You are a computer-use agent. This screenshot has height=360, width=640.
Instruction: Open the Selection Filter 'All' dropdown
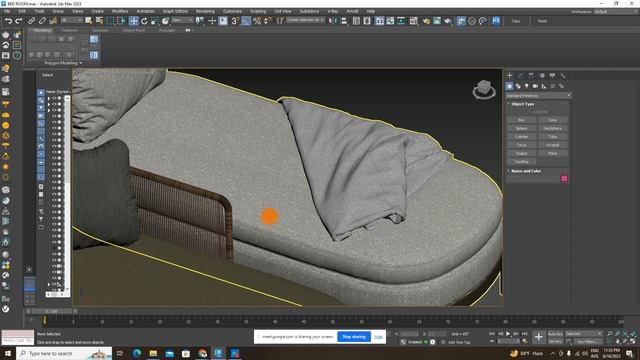pos(71,20)
